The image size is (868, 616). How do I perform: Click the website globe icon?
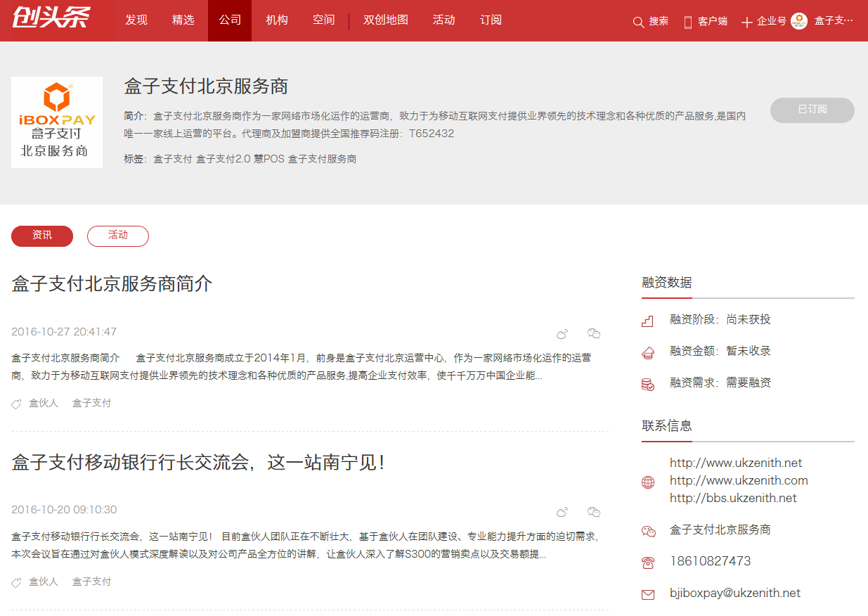click(x=648, y=482)
